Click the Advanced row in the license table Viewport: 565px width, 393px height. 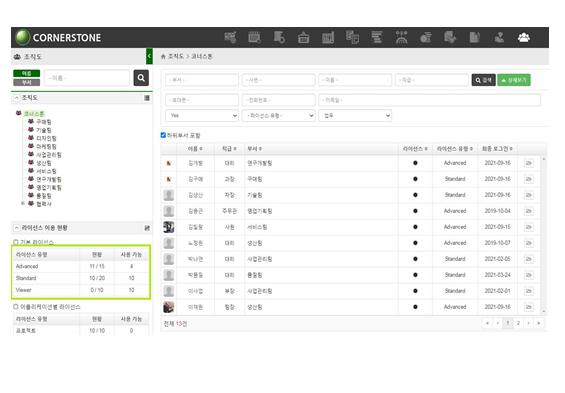point(81,266)
